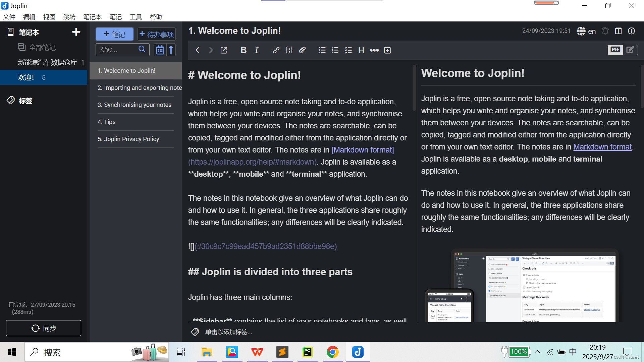Attach a file using paperclip icon

302,50
